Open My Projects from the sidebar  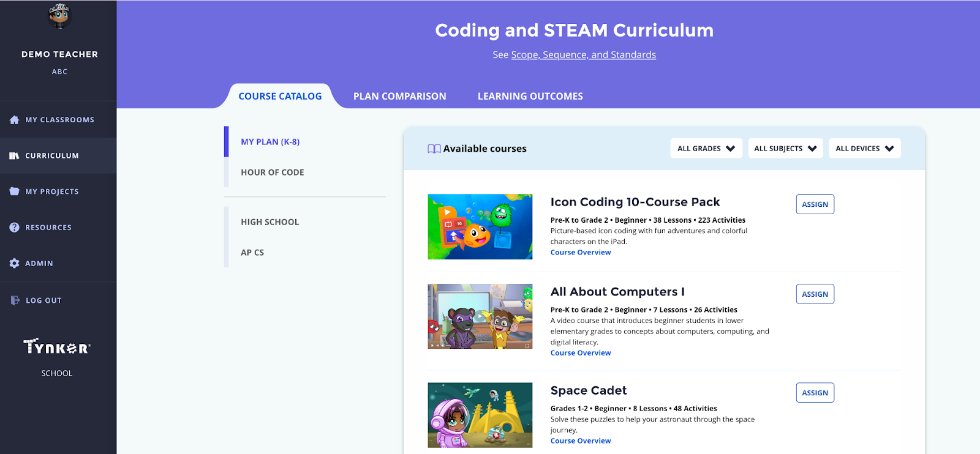click(x=52, y=192)
